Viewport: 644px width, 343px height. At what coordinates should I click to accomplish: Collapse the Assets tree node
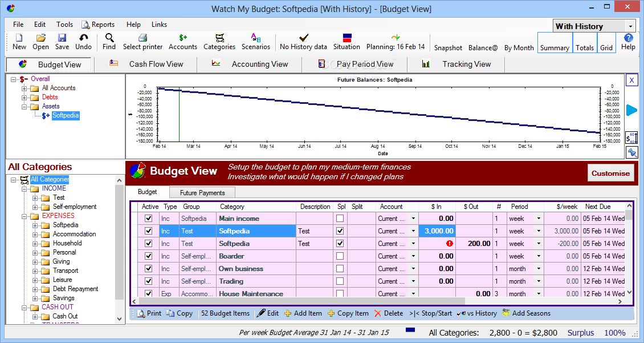[25, 107]
